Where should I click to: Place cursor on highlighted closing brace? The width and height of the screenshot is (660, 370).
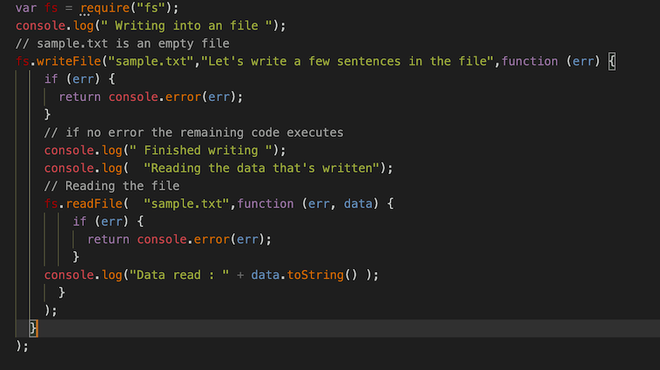click(x=34, y=328)
